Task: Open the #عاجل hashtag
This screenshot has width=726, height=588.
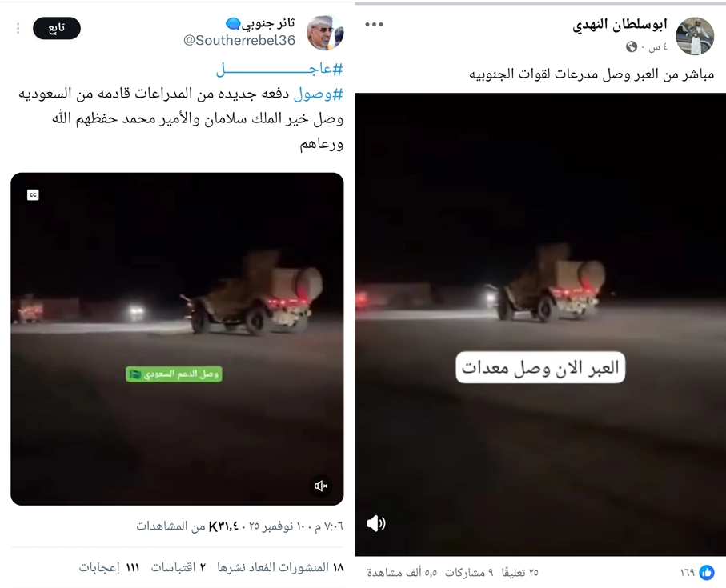Action: click(279, 70)
